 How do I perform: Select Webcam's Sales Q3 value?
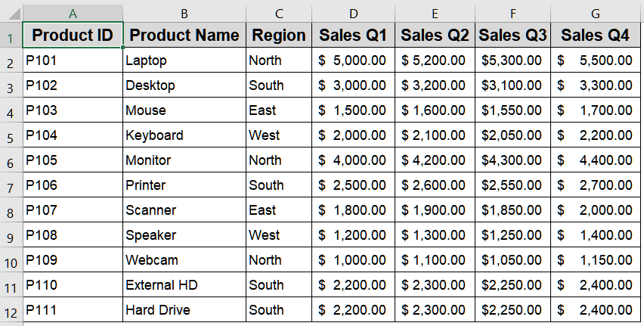513,260
